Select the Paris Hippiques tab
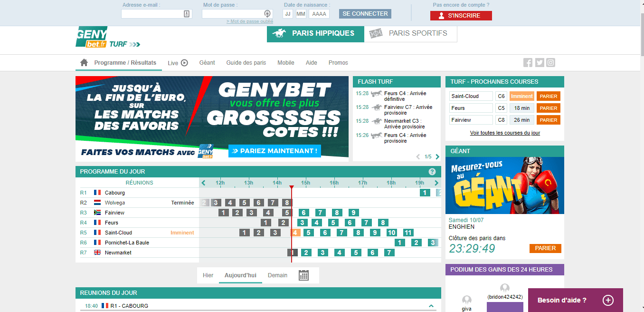 coord(315,33)
